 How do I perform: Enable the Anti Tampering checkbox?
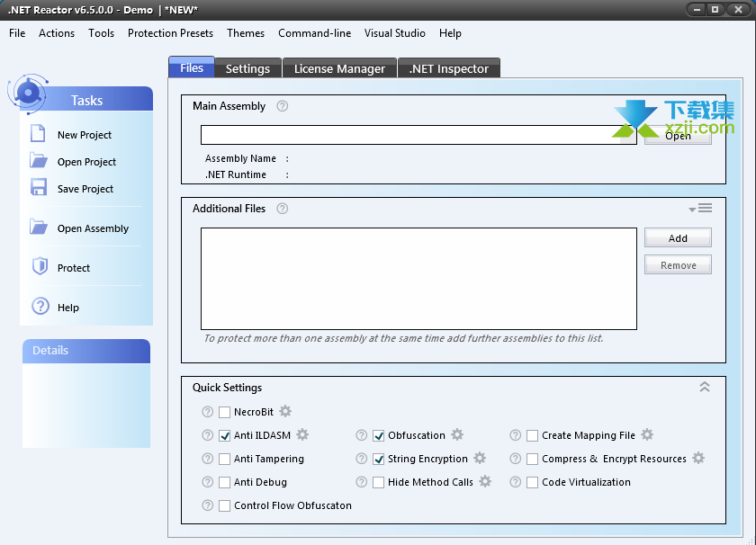click(x=225, y=459)
